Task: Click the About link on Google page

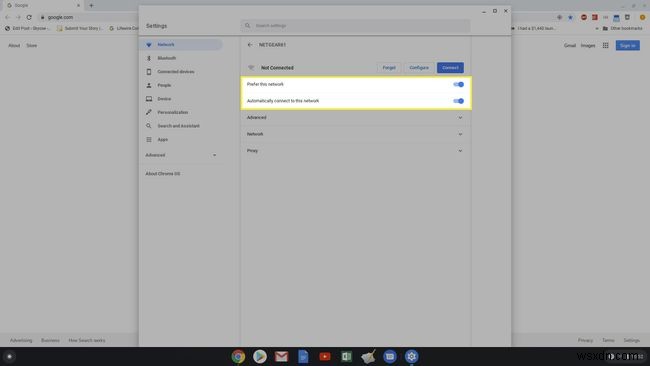Action: (x=14, y=46)
